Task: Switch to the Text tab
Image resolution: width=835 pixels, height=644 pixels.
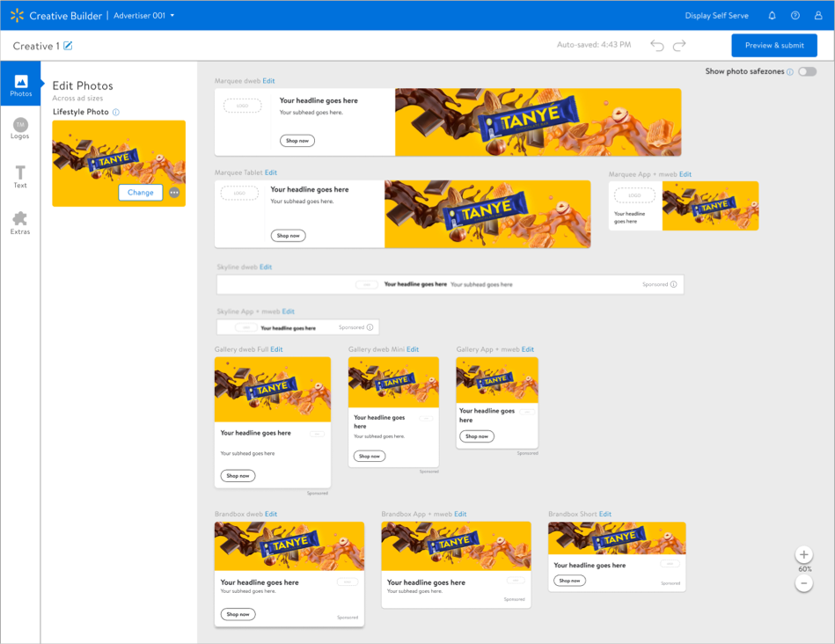Action: [x=20, y=177]
